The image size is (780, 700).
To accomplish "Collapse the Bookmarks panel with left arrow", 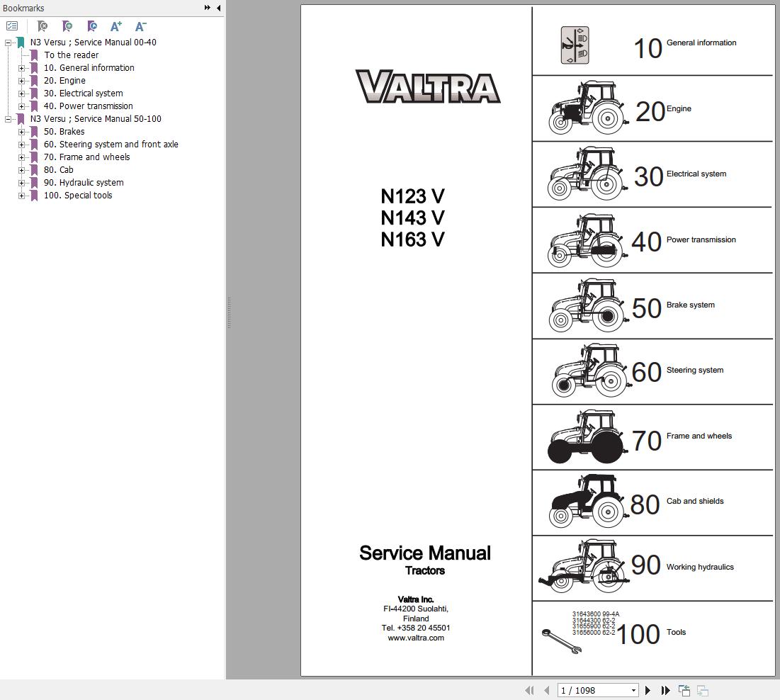I will pos(218,8).
